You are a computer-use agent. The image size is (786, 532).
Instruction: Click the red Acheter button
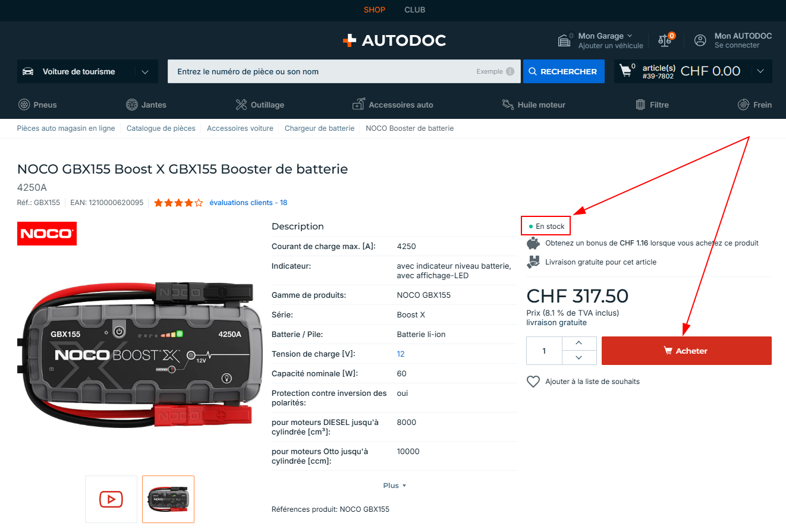(687, 351)
